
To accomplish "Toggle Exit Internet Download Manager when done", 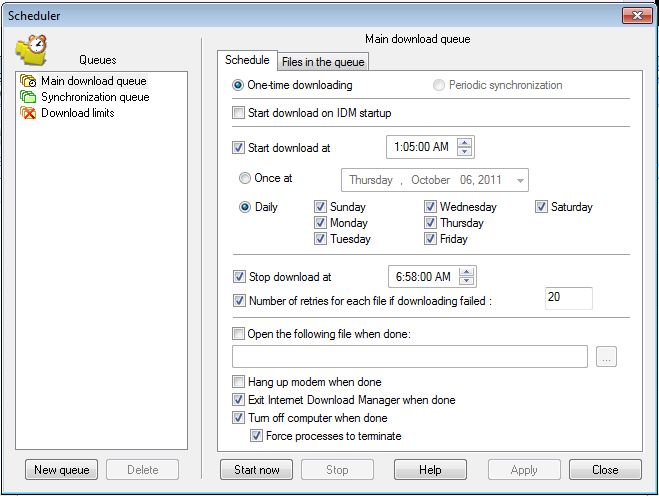I will click(x=238, y=399).
